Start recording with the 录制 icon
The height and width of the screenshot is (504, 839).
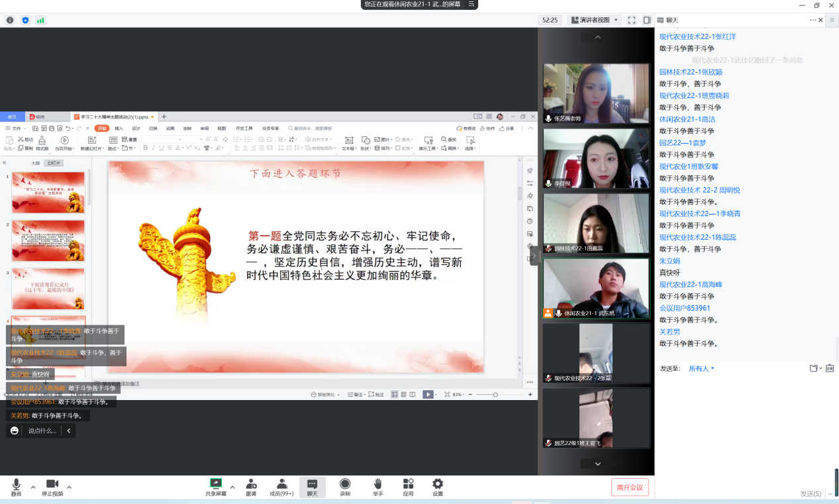coord(345,487)
